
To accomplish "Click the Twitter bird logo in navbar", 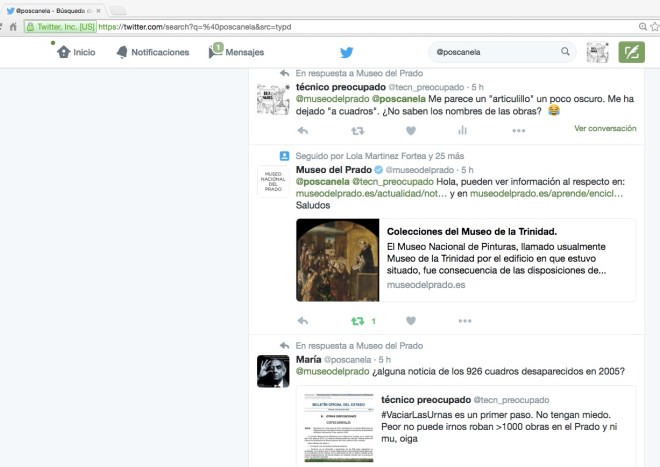I will pyautogui.click(x=346, y=52).
